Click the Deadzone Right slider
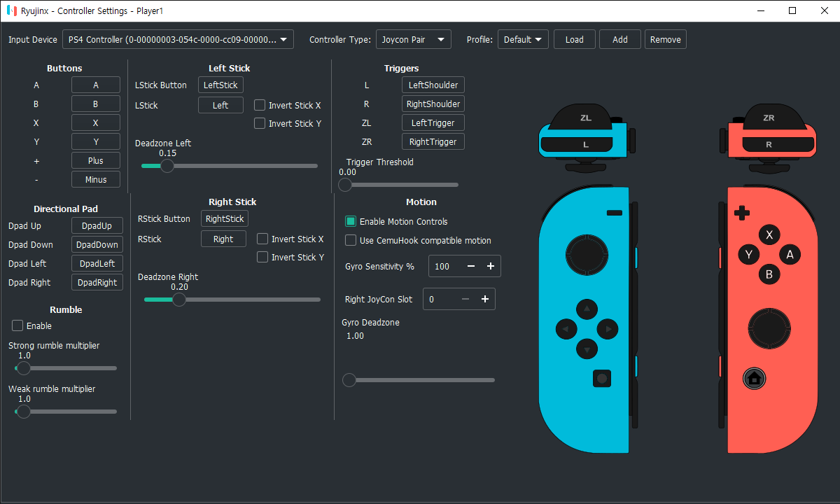The height and width of the screenshot is (504, 840). 232,300
